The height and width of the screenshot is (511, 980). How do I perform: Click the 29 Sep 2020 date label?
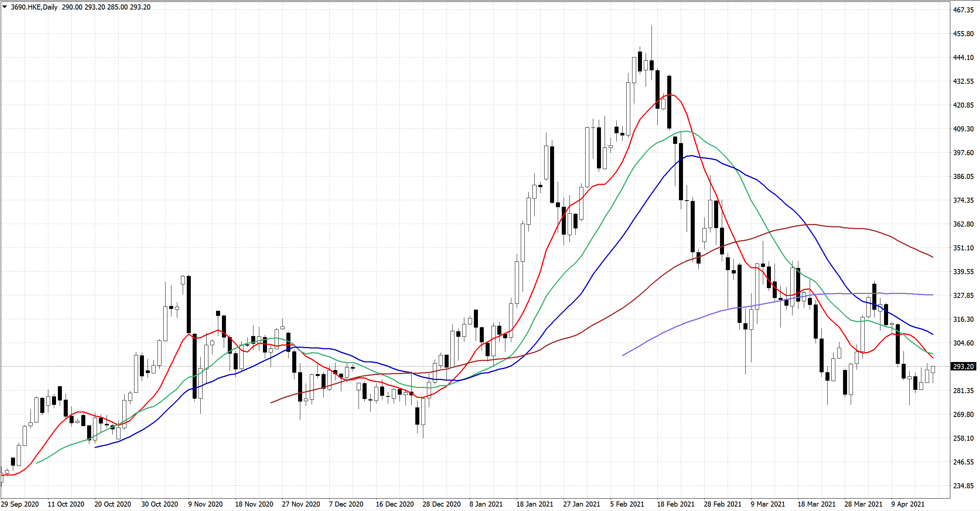20,504
